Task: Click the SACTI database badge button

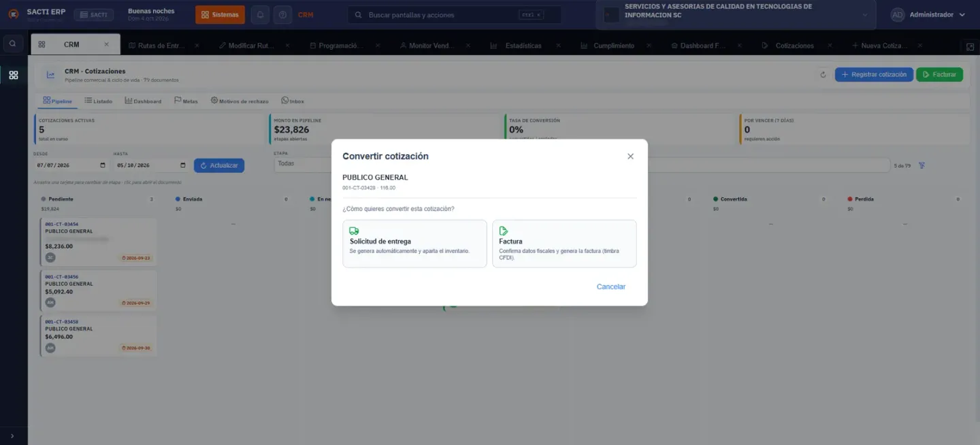Action: (93, 15)
